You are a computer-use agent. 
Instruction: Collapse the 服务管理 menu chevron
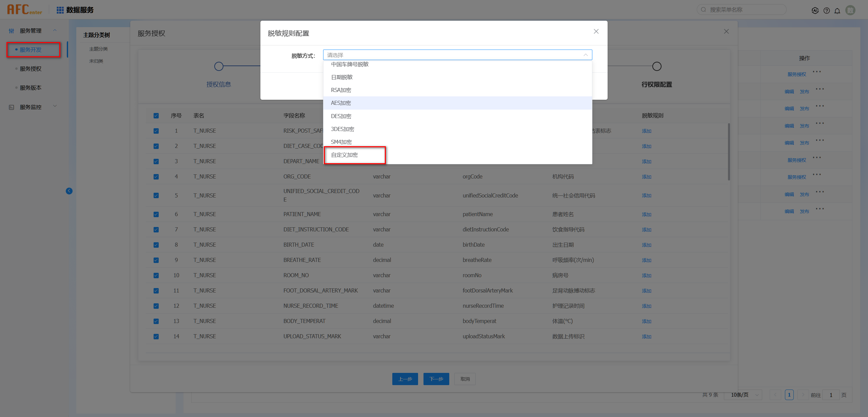click(55, 31)
